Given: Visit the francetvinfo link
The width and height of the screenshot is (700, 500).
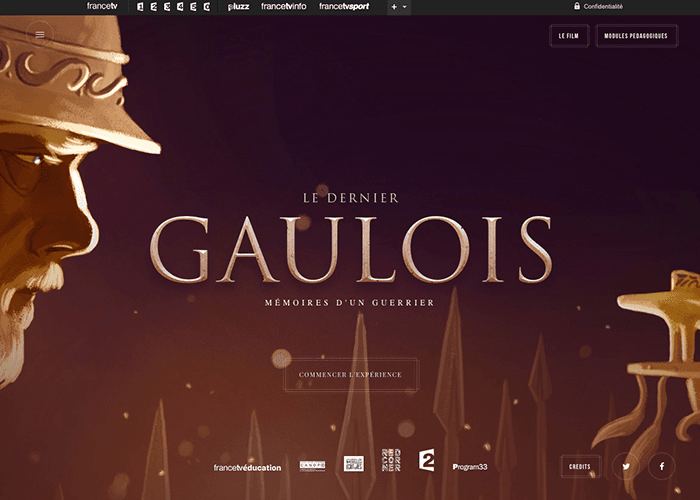Looking at the screenshot, I should click(283, 7).
